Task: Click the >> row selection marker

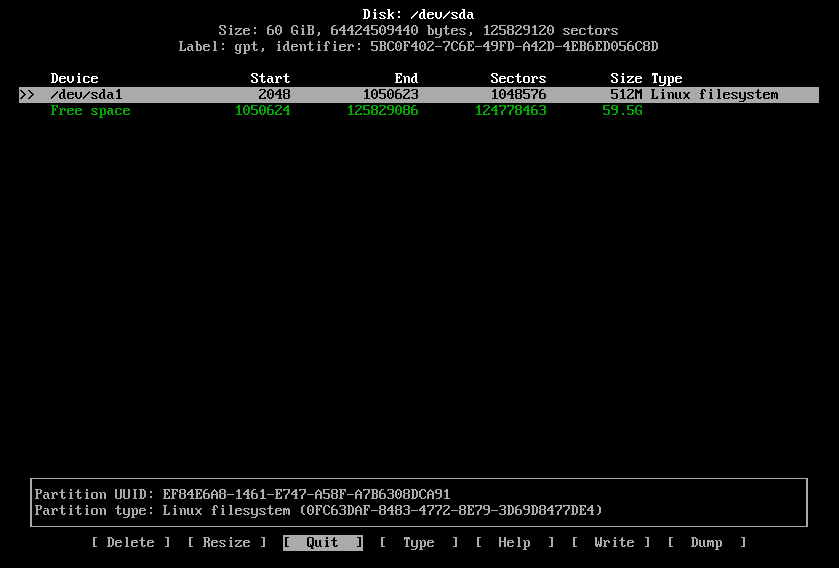Action: click(x=27, y=95)
